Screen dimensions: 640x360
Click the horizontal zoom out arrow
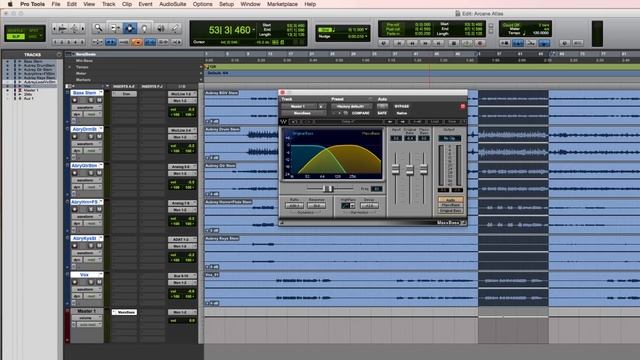click(54, 29)
